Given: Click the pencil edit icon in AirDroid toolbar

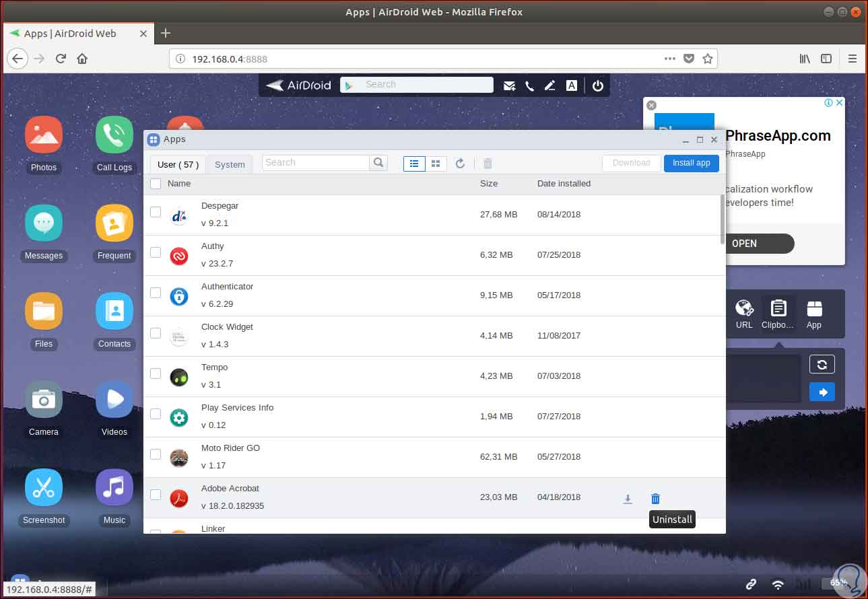Looking at the screenshot, I should click(x=550, y=85).
